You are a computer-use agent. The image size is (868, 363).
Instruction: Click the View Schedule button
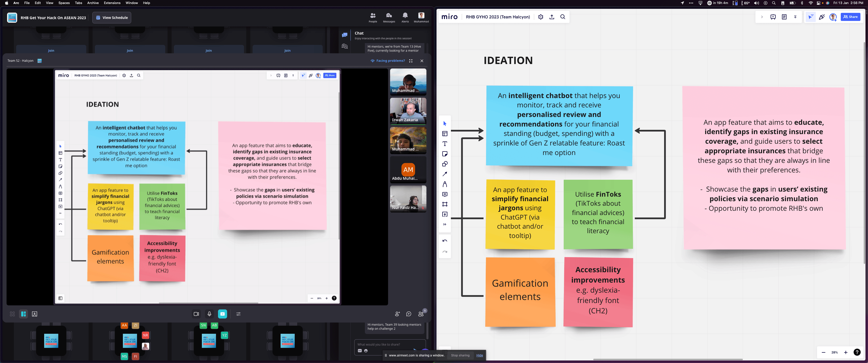112,17
